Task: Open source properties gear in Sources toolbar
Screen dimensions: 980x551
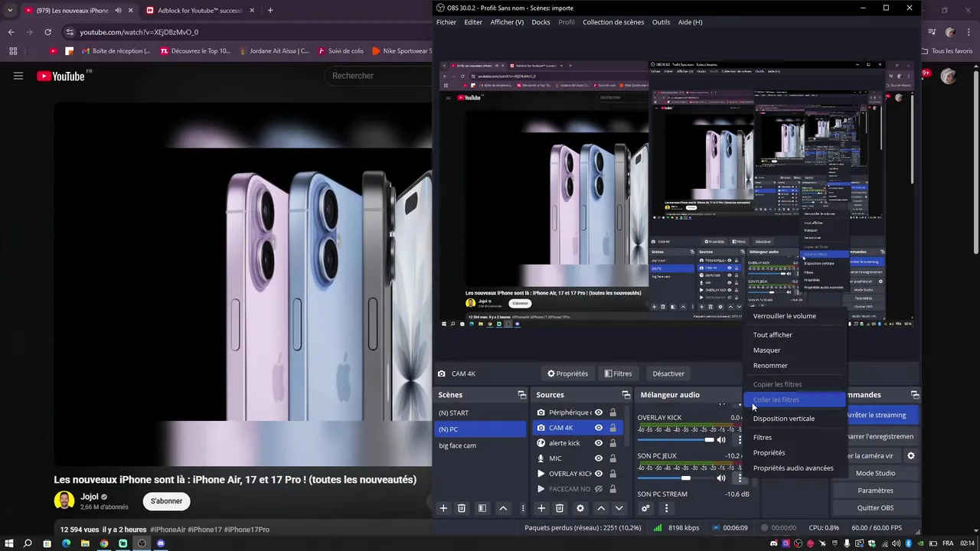Action: click(x=580, y=508)
